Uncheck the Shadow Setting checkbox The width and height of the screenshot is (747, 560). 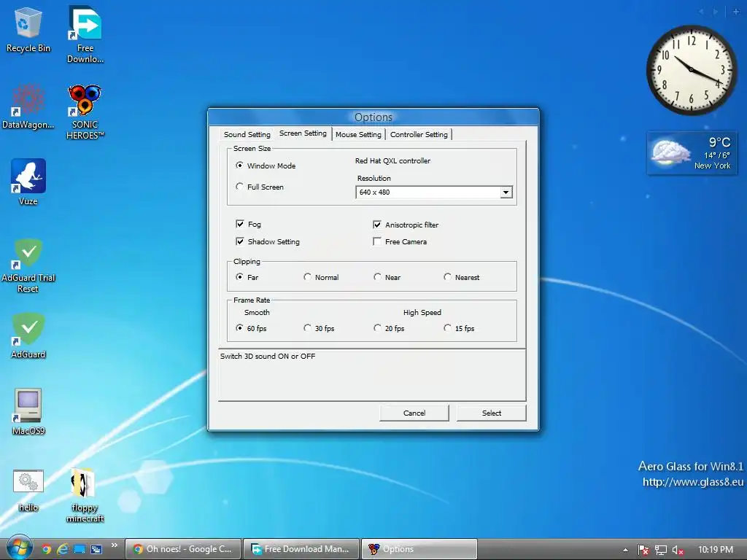pos(240,241)
